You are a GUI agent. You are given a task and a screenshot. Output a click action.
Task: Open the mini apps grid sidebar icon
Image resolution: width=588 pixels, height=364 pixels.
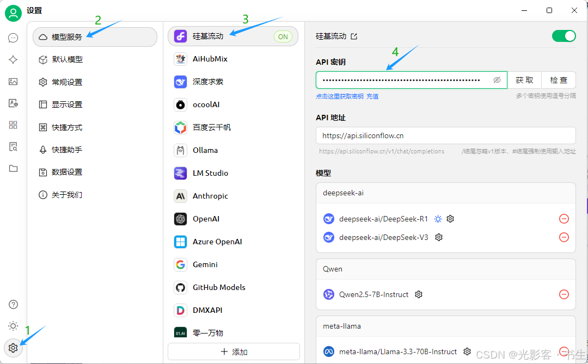pos(13,125)
